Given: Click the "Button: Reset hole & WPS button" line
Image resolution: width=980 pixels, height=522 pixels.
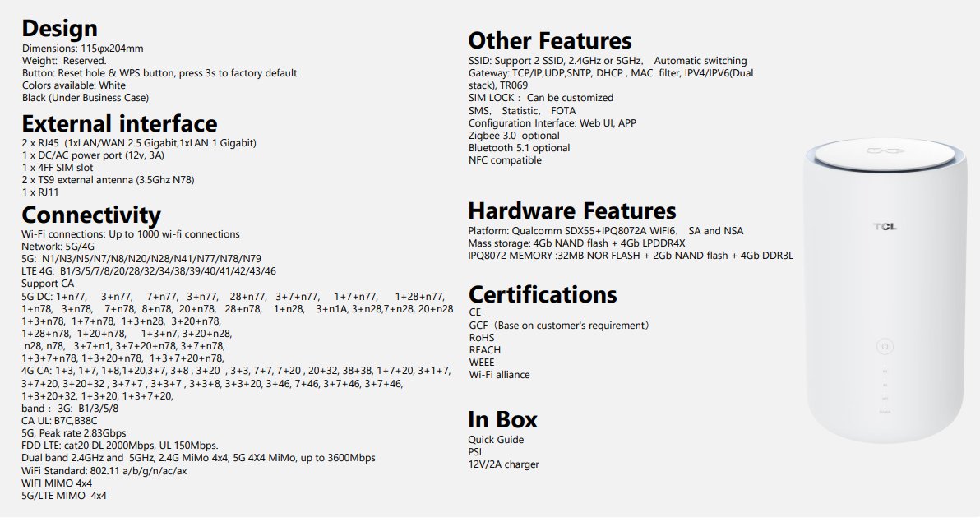Looking at the screenshot, I should [x=159, y=73].
